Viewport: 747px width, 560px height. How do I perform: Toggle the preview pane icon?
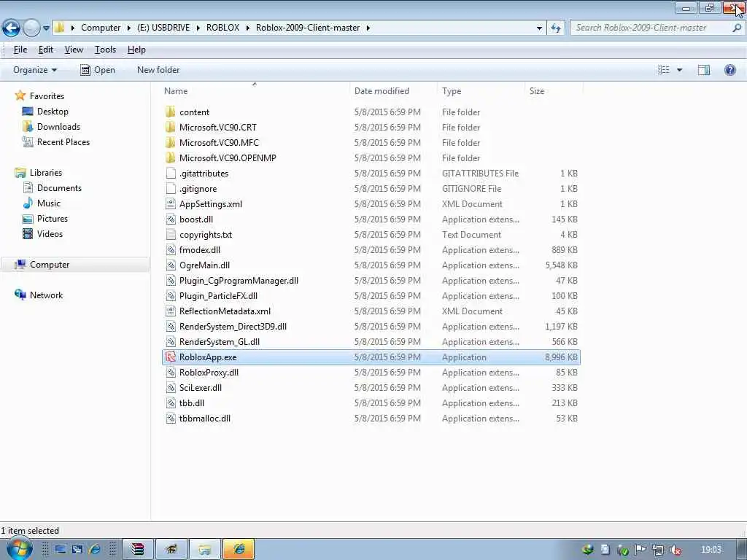pyautogui.click(x=704, y=70)
